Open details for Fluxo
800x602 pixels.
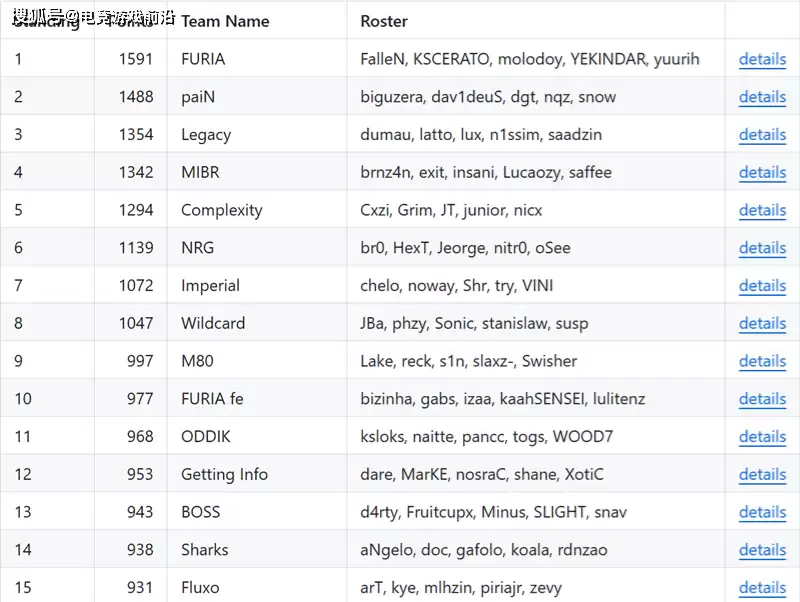pos(762,588)
